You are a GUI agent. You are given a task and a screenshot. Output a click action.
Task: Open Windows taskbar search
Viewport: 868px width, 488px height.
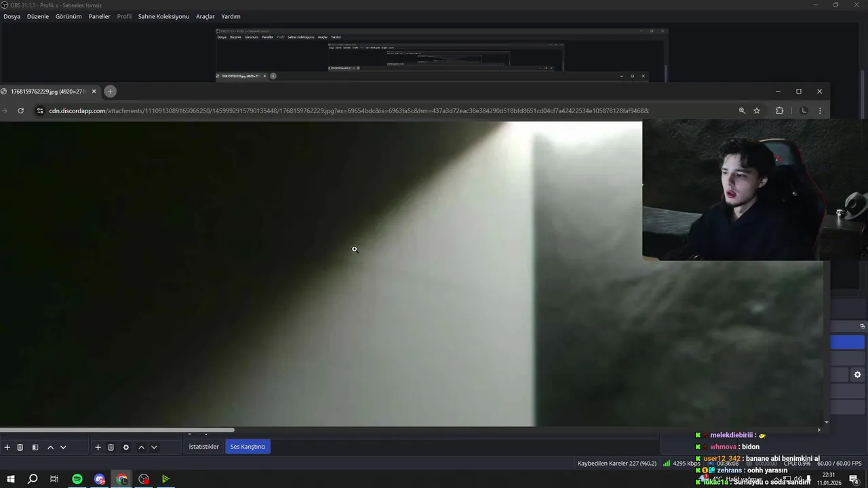33,479
